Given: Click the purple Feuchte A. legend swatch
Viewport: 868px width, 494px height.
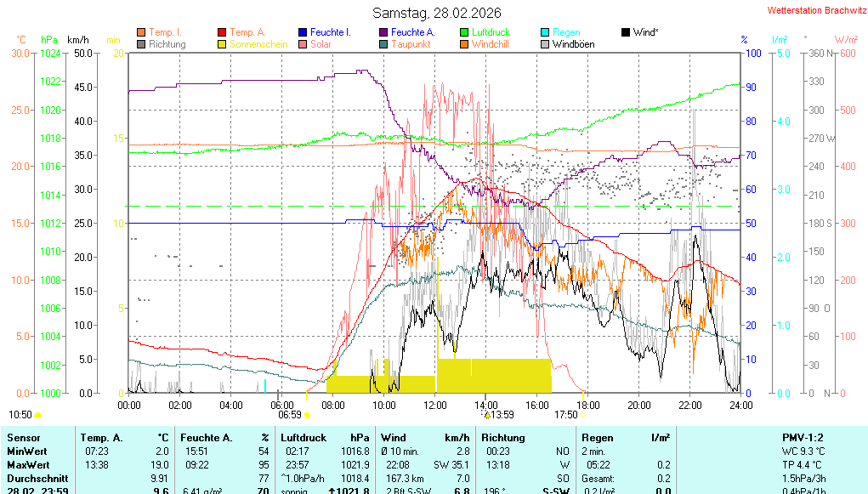Looking at the screenshot, I should pos(383,32).
